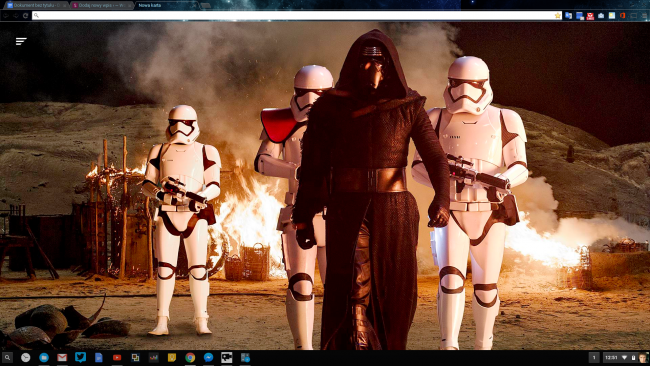Focus the address bar input

coord(297,15)
